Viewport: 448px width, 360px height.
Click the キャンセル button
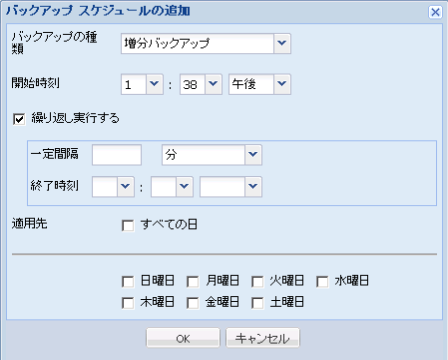coord(263,338)
